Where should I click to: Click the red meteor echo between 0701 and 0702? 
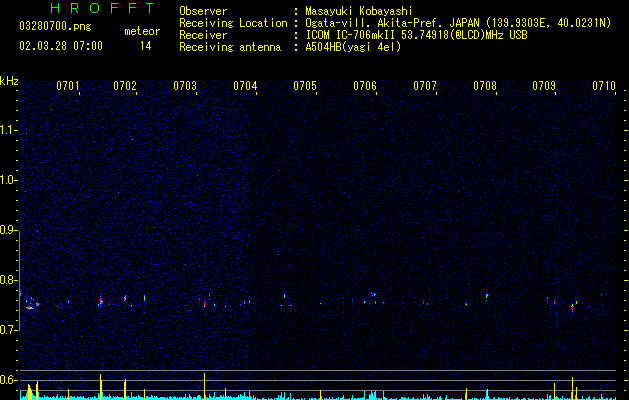click(x=101, y=301)
